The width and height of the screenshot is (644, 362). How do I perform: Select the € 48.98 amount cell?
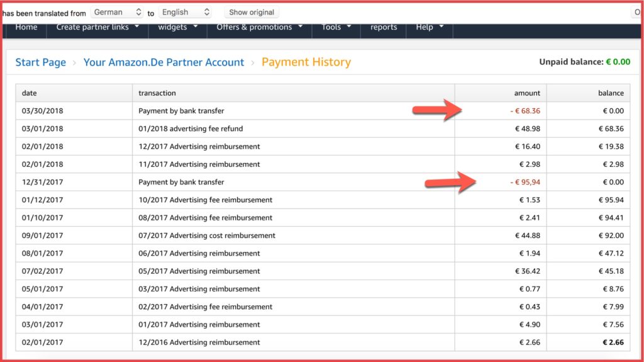pos(500,128)
